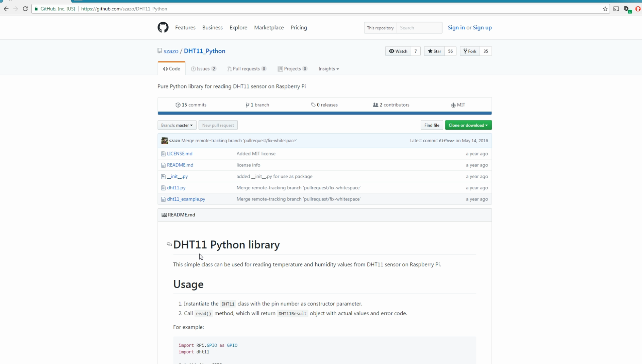Click the GitHub Octocat logo
The image size is (642, 364).
point(163,27)
